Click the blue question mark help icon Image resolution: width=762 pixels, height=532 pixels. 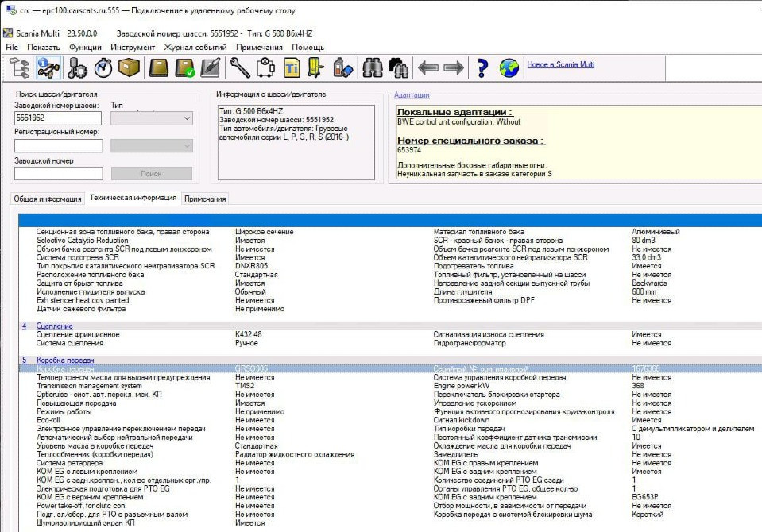[482, 68]
